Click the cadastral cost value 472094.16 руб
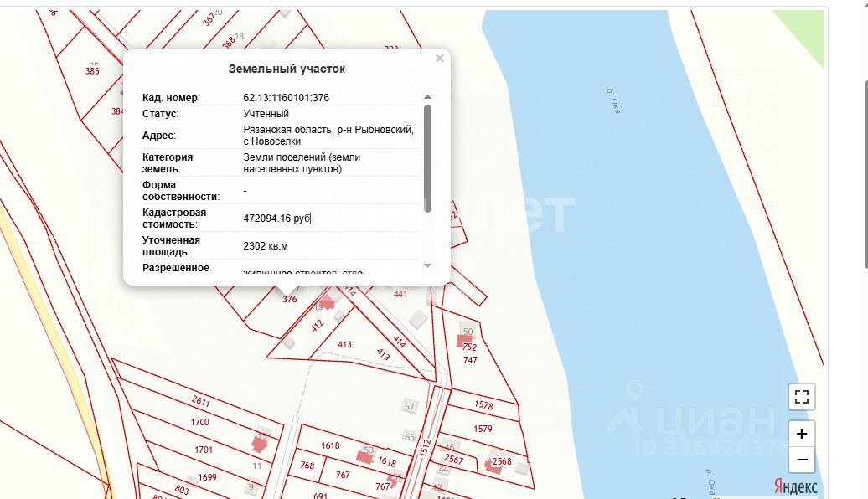868x499 pixels. point(276,219)
